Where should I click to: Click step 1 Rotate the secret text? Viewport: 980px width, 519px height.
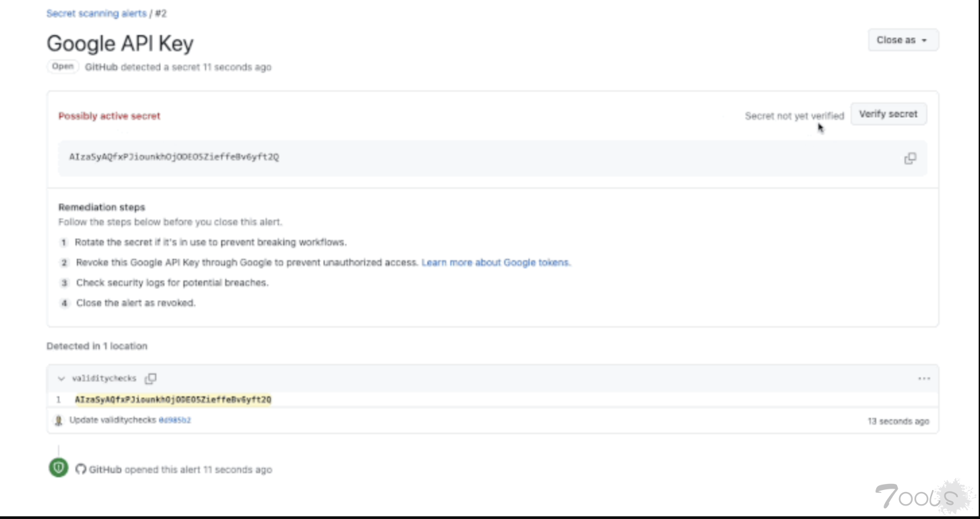tap(211, 242)
